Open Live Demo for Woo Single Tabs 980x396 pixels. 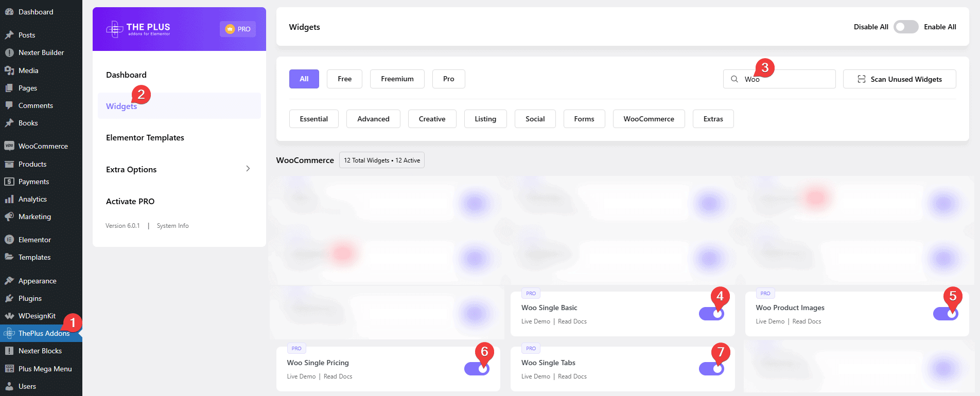click(x=535, y=376)
